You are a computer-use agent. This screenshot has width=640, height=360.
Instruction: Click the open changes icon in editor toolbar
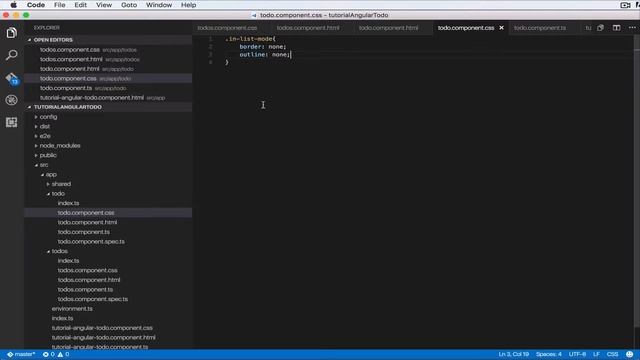600,28
